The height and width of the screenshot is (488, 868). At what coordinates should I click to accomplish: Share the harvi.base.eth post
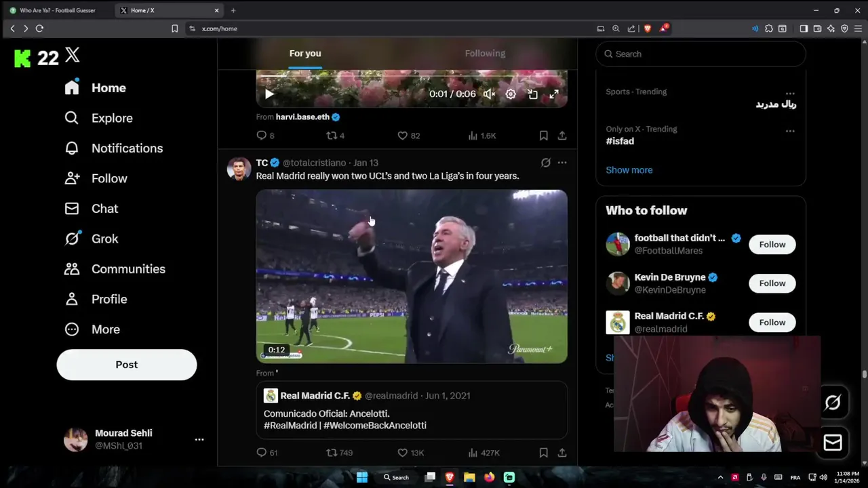tap(562, 136)
